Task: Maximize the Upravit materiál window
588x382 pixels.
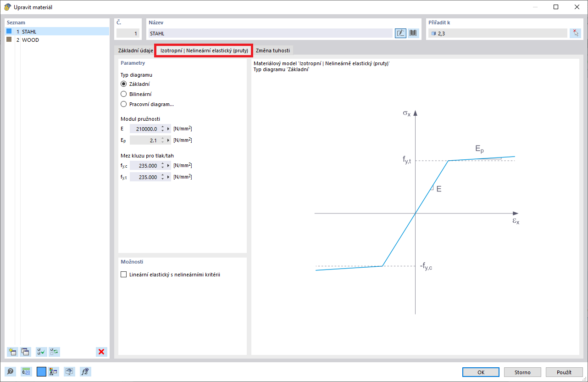Action: coord(556,7)
